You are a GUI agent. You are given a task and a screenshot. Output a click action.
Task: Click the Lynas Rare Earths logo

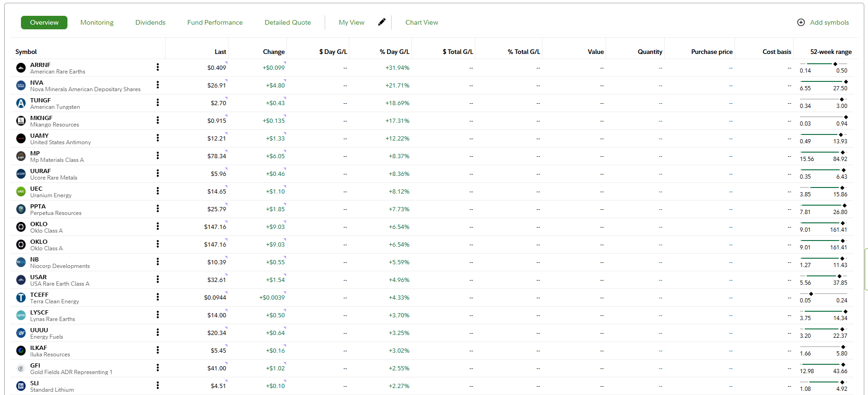tap(21, 315)
